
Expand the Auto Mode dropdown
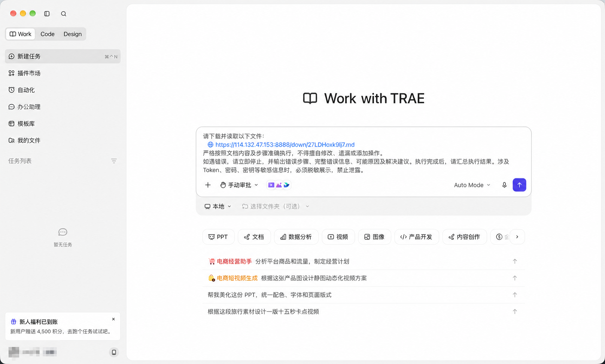(472, 185)
